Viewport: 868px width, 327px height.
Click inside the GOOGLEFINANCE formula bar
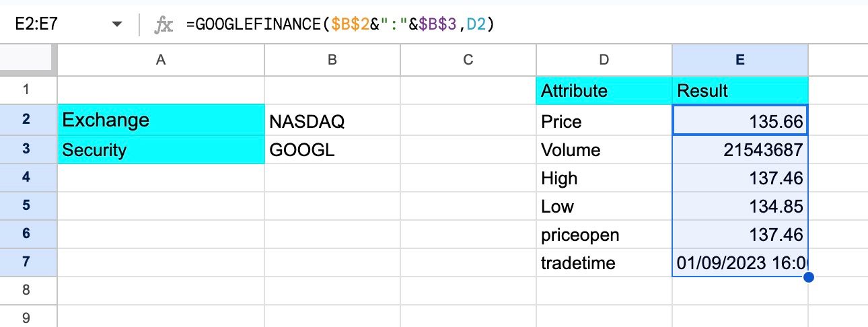tap(471, 25)
